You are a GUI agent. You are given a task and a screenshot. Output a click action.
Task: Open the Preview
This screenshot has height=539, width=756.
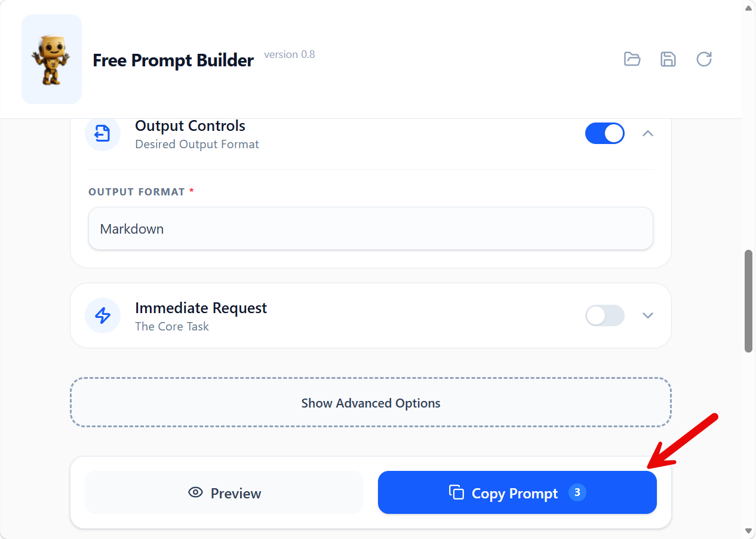pos(224,492)
